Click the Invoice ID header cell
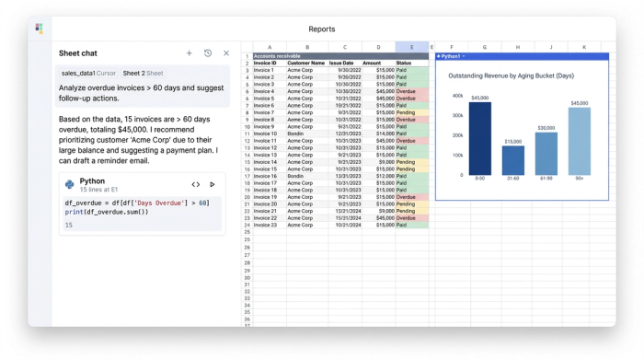 [x=270, y=64]
